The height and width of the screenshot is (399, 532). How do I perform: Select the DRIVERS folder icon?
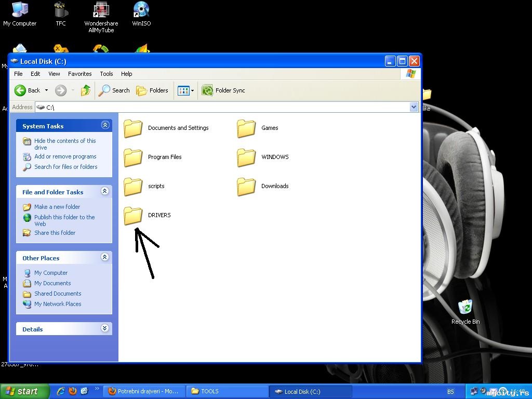[133, 215]
